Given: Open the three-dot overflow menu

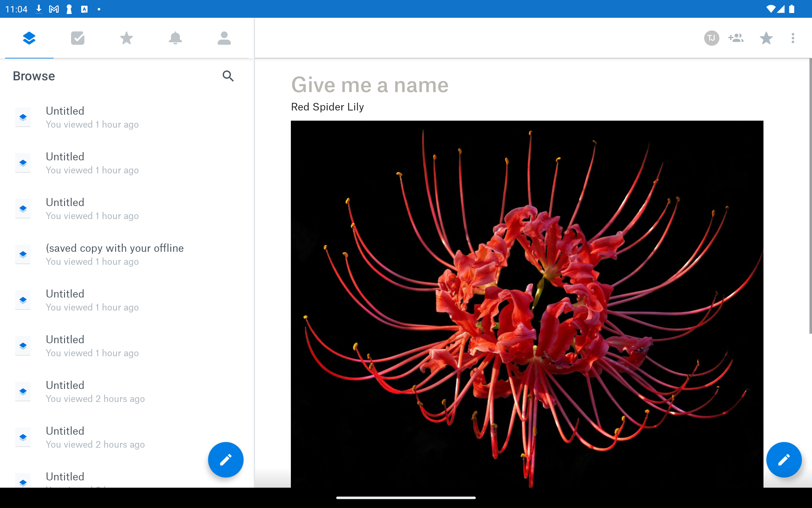Looking at the screenshot, I should pyautogui.click(x=793, y=38).
